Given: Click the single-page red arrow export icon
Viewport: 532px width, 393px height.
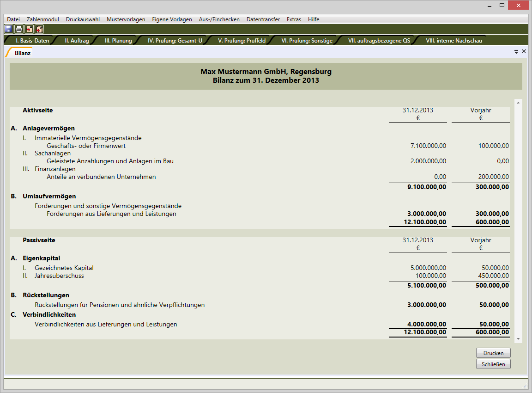Looking at the screenshot, I should [29, 29].
